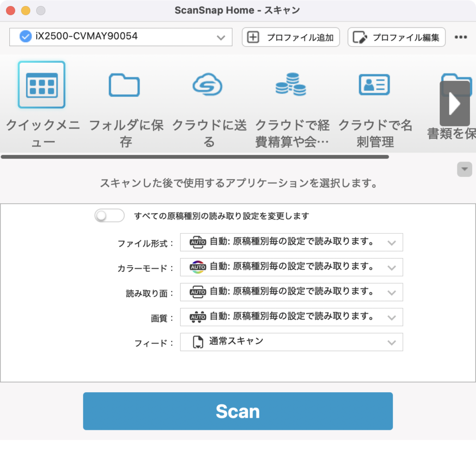Select the クラウドで経費精算 coins profile icon
476x455 pixels.
pyautogui.click(x=291, y=84)
